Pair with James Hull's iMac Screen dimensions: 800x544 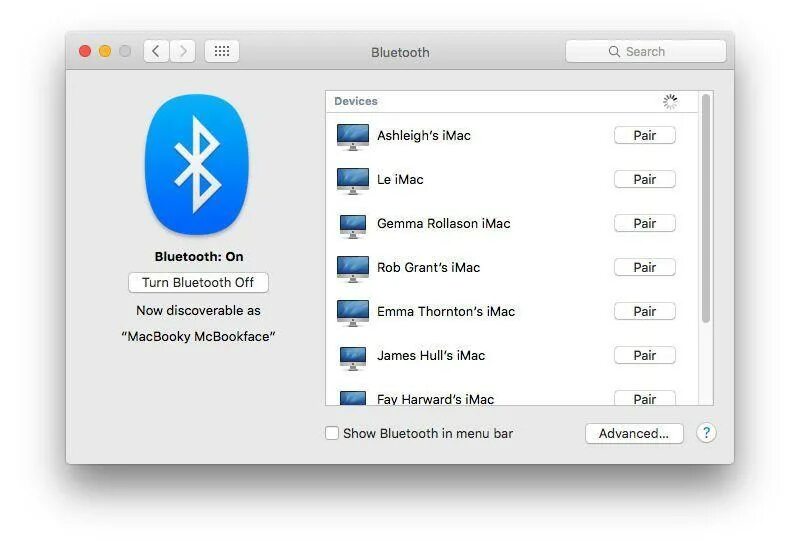pyautogui.click(x=645, y=355)
